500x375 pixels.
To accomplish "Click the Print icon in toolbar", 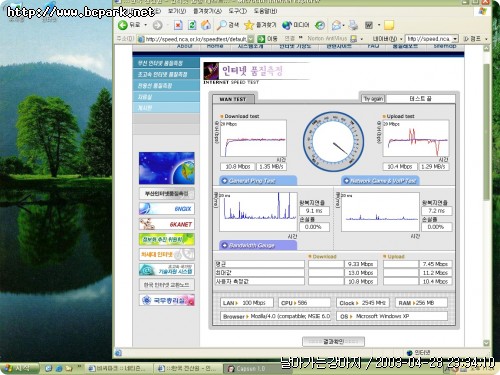I will coord(353,25).
